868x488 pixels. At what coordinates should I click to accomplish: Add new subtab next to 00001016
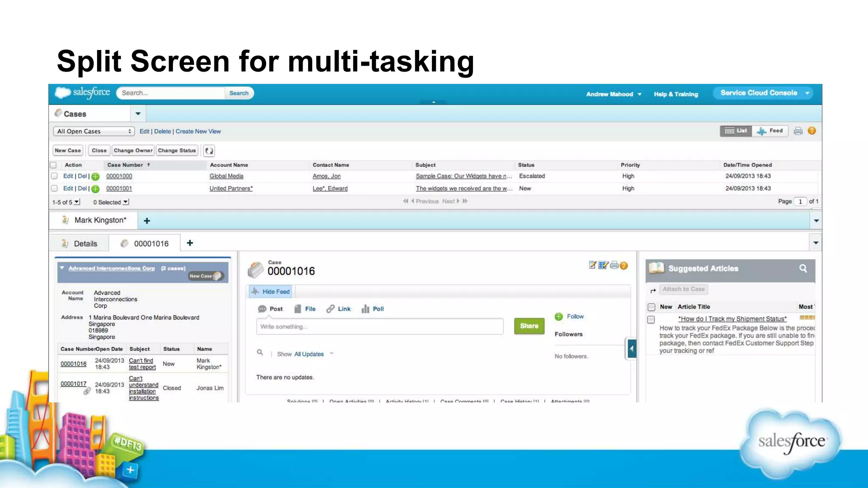(x=190, y=243)
